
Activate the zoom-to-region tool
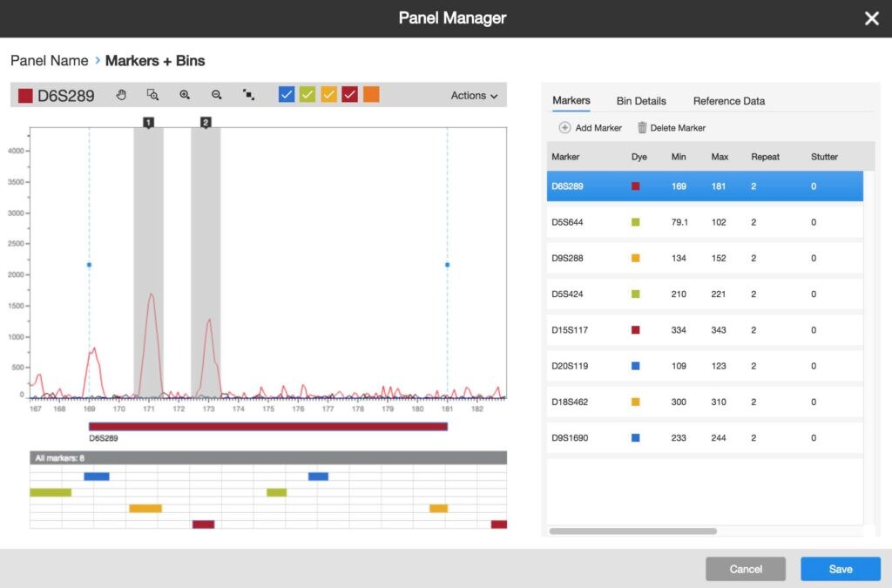click(152, 95)
